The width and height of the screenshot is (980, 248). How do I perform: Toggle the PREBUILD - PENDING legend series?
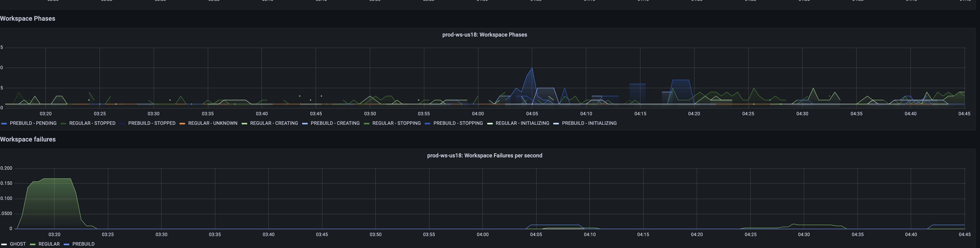click(33, 123)
